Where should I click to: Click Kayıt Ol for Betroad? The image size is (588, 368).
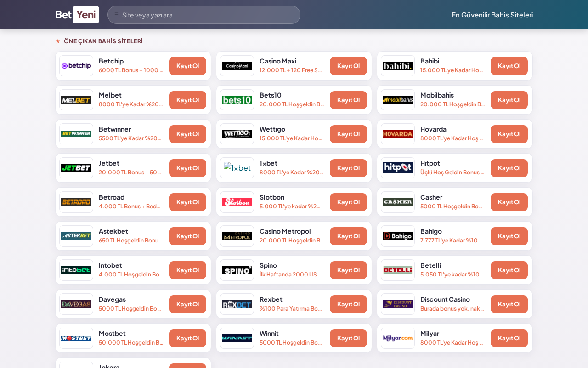tap(187, 202)
